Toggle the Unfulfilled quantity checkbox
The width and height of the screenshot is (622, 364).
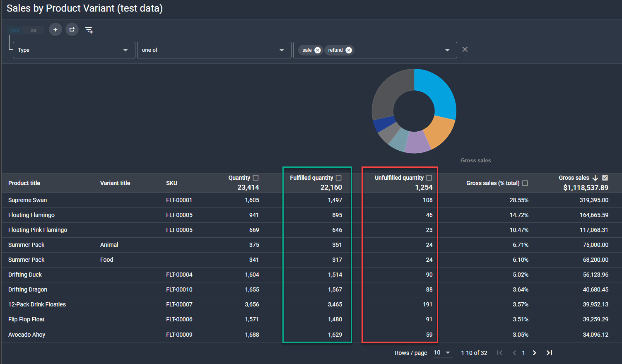click(x=429, y=178)
